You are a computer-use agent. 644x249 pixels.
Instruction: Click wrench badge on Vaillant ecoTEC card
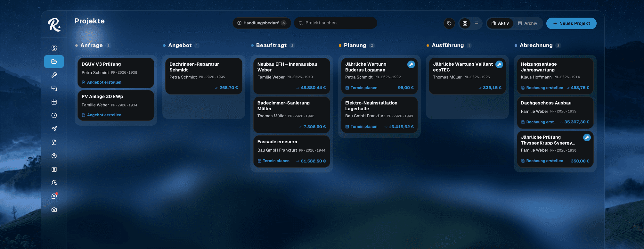click(x=499, y=64)
